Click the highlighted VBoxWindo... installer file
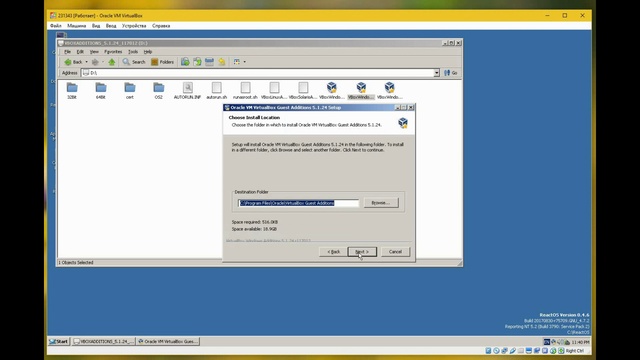Screen dimensions: 640x360 pyautogui.click(x=361, y=91)
